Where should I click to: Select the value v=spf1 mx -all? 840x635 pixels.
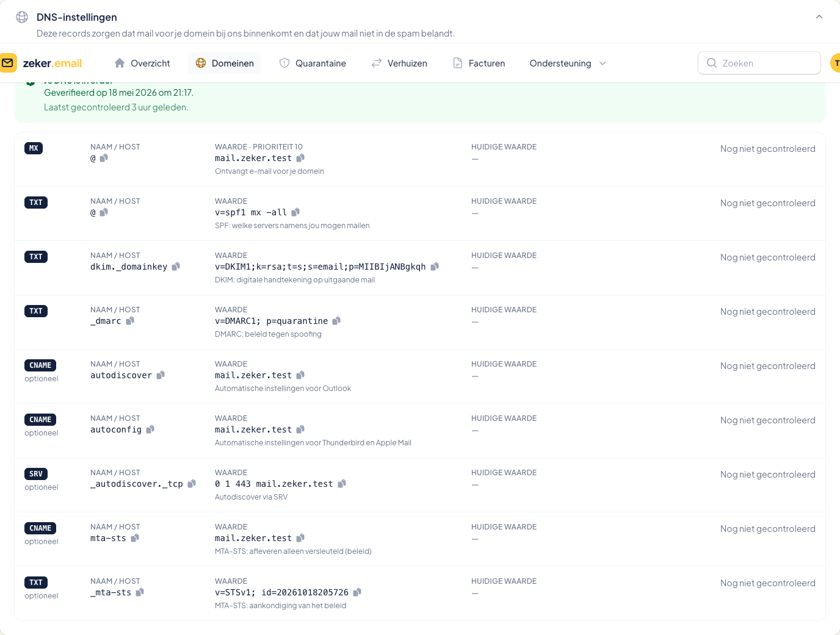click(x=251, y=212)
